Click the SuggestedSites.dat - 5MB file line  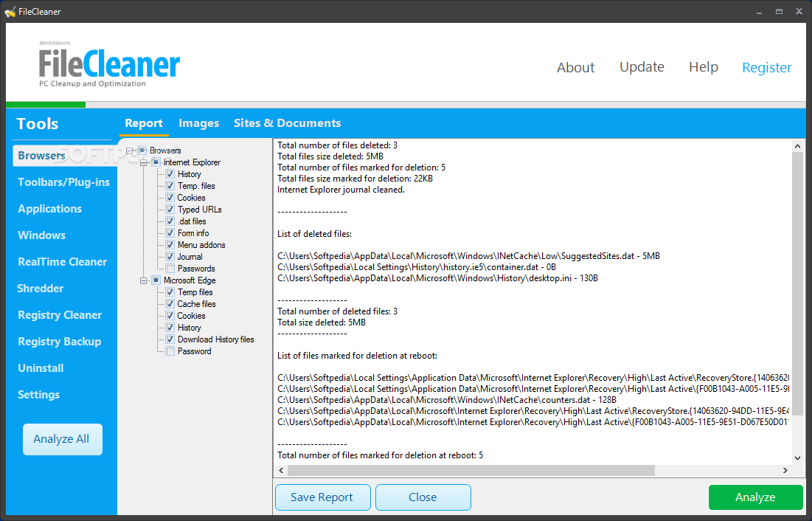point(468,256)
